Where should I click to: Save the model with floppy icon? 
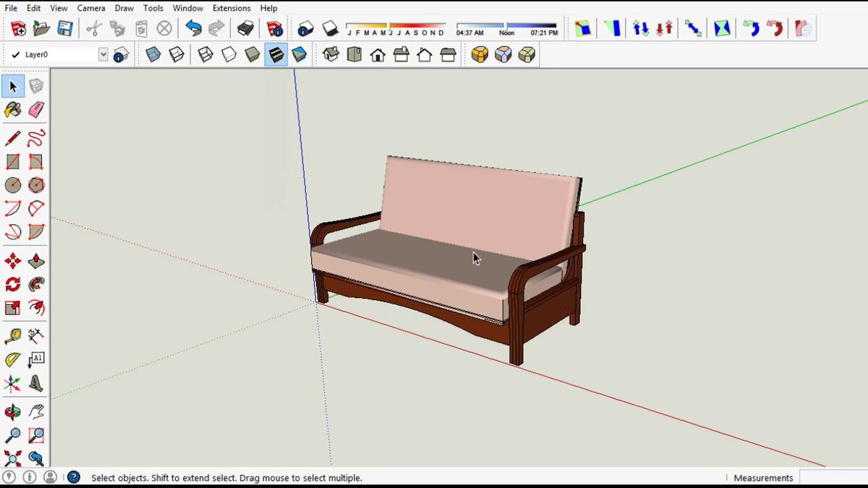tap(65, 29)
